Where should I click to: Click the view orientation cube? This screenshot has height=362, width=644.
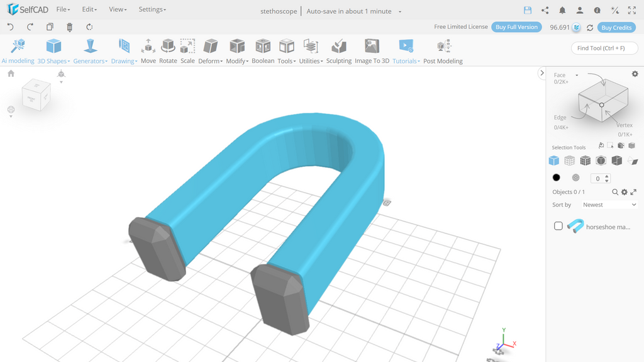pyautogui.click(x=36, y=95)
